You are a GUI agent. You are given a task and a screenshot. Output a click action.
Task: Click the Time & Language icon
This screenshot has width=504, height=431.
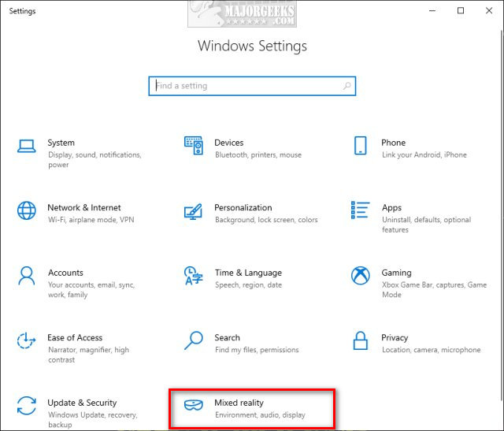click(194, 276)
